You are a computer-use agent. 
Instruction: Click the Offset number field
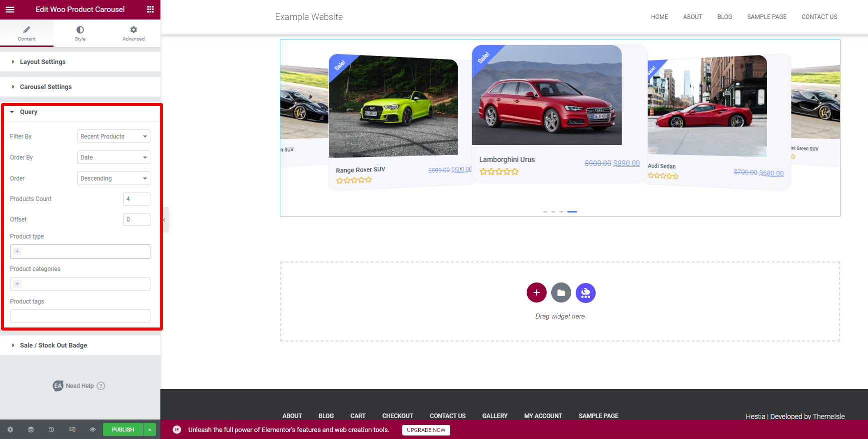click(137, 219)
